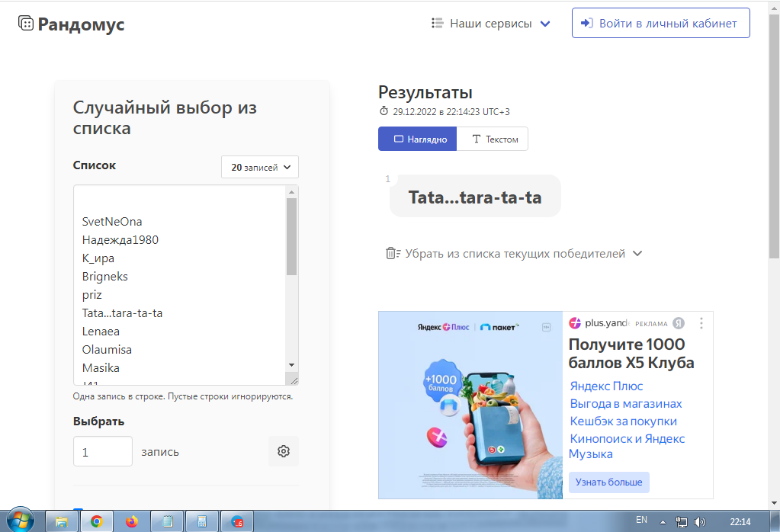The height and width of the screenshot is (532, 780).
Task: Click the Olaumisa entry in list
Action: point(107,350)
